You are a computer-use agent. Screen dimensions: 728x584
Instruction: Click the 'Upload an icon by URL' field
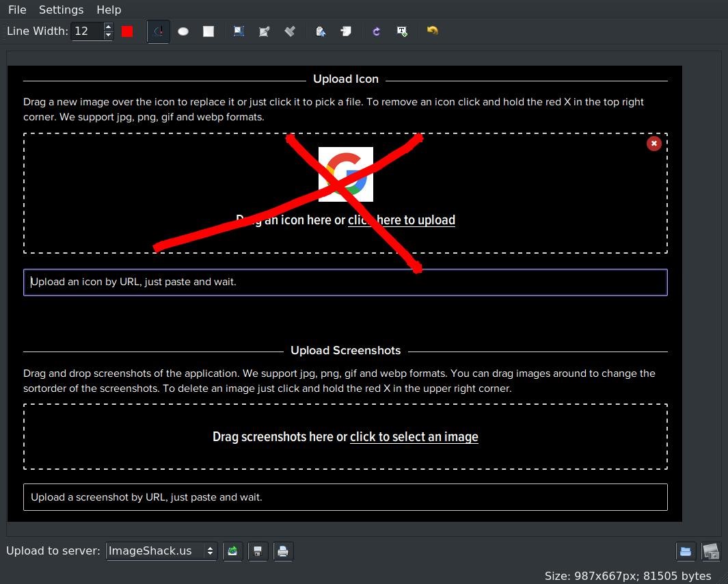pos(345,282)
